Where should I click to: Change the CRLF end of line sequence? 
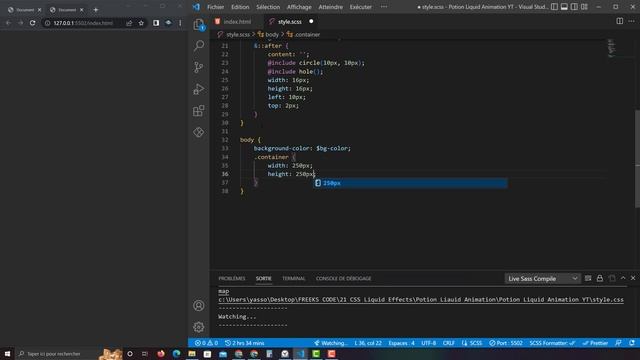[x=449, y=343]
